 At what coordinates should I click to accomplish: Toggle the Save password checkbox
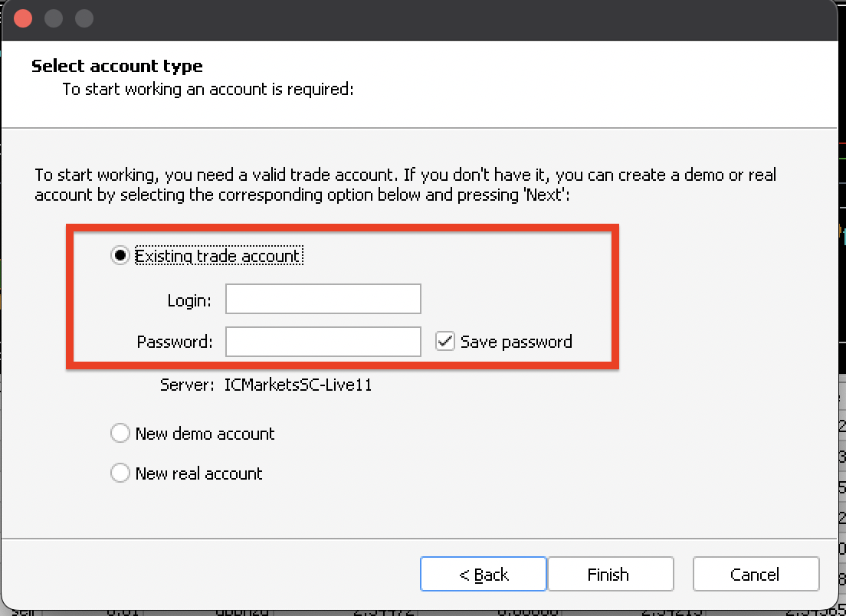click(x=445, y=342)
